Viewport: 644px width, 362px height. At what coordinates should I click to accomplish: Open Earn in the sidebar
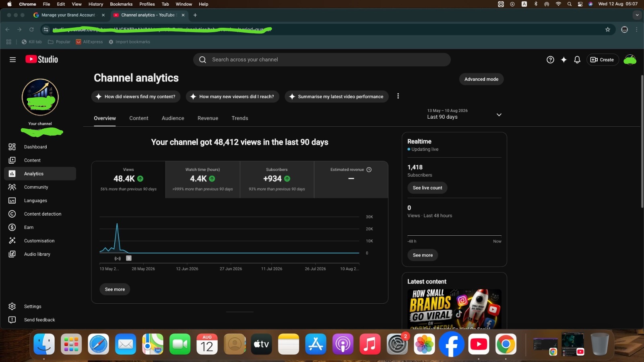click(x=40, y=227)
